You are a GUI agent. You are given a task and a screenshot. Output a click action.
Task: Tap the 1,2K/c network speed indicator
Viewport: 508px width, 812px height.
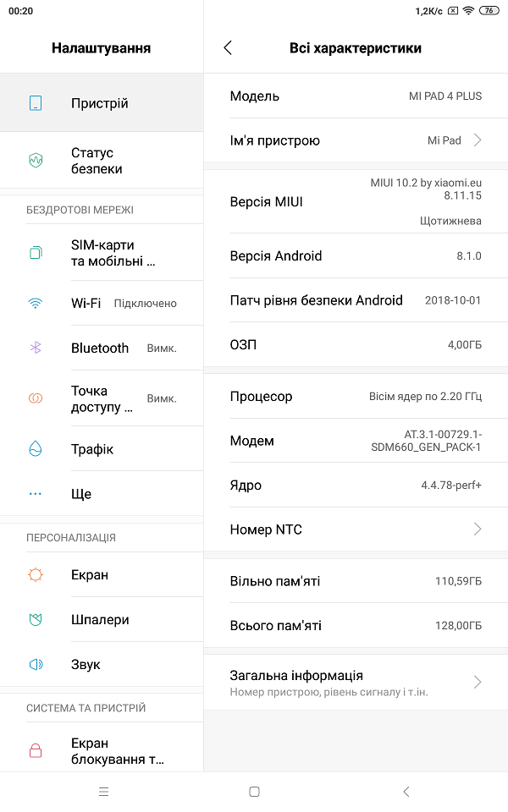click(x=428, y=11)
